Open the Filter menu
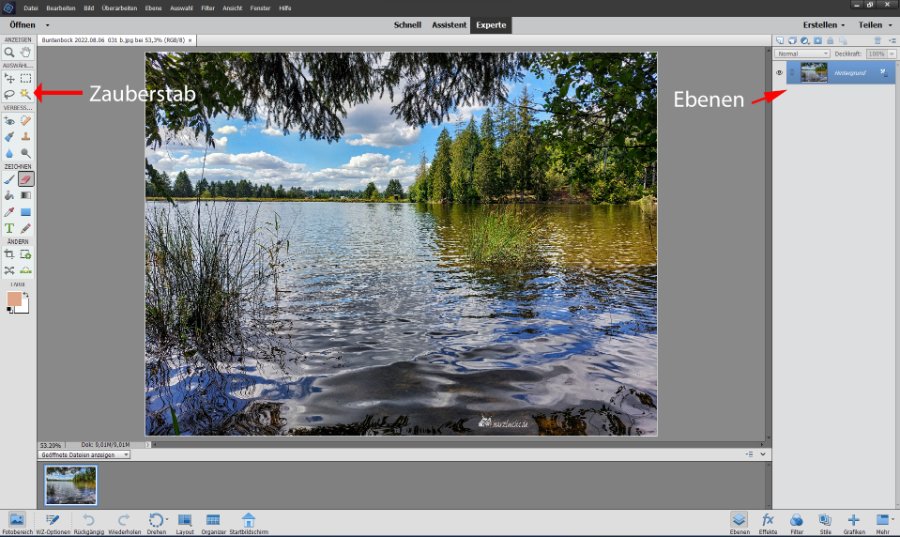This screenshot has width=900, height=537. [x=208, y=8]
